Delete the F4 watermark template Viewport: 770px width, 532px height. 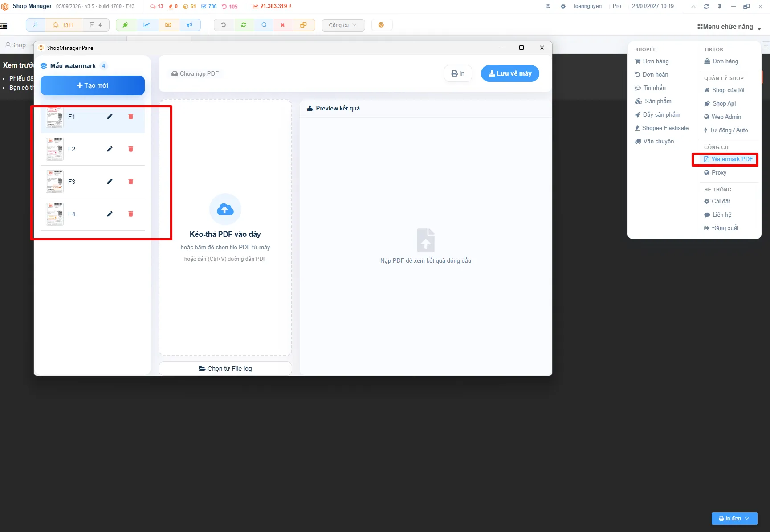[x=131, y=214]
